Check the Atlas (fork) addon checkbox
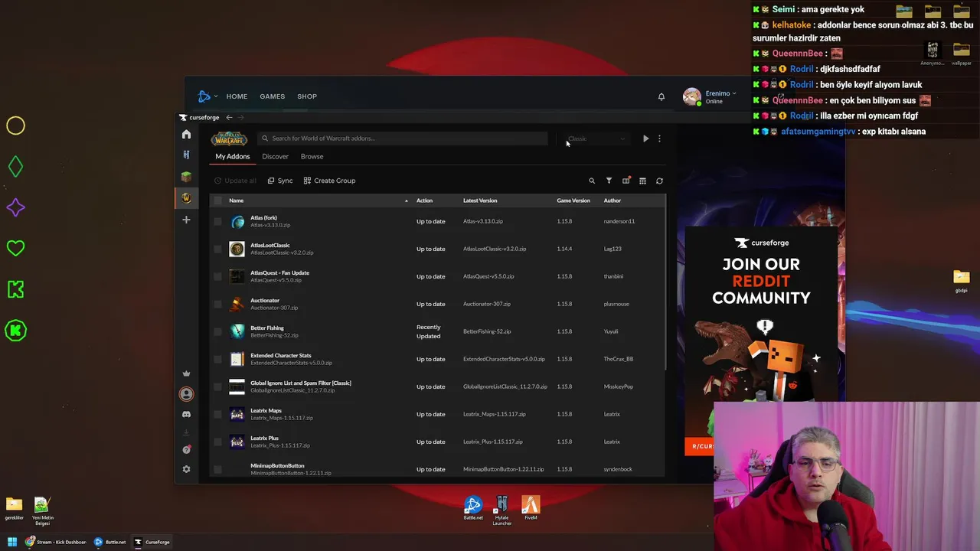This screenshot has height=551, width=980. point(217,221)
